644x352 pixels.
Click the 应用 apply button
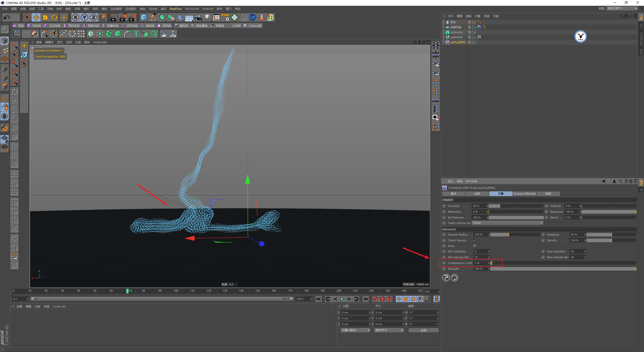tap(424, 330)
